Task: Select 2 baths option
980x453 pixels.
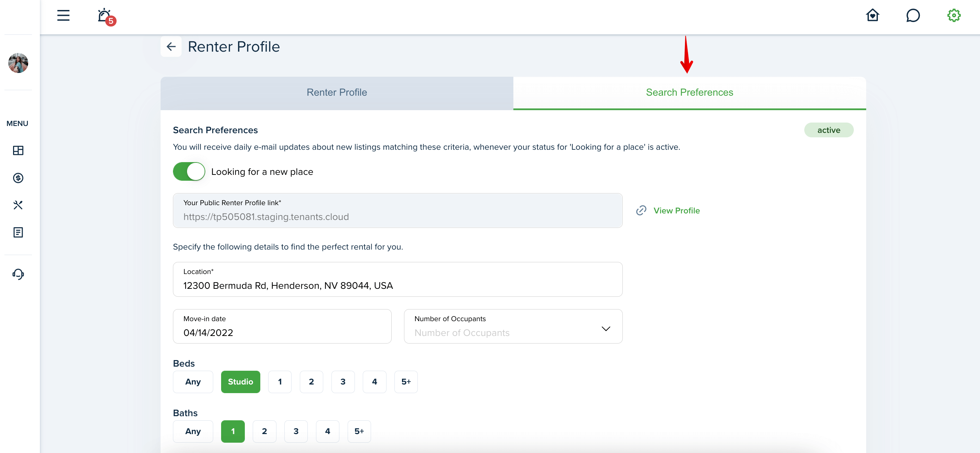Action: point(264,431)
